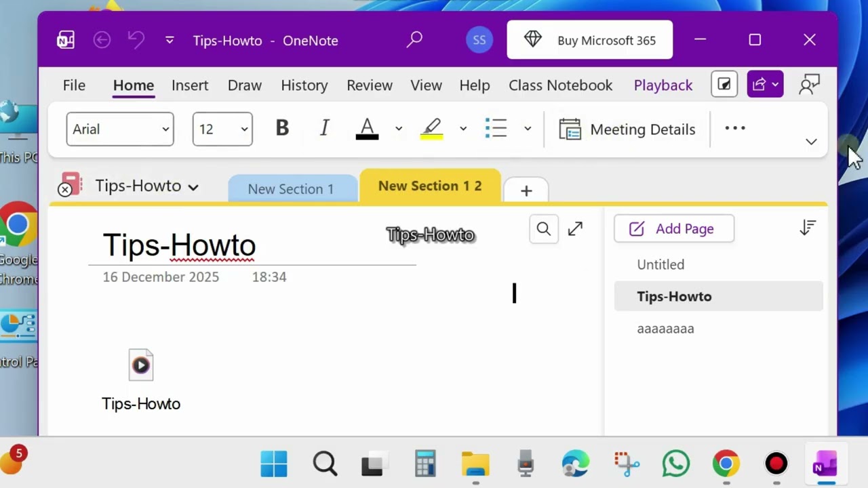
Task: Click the feedback person icon
Action: point(810,85)
